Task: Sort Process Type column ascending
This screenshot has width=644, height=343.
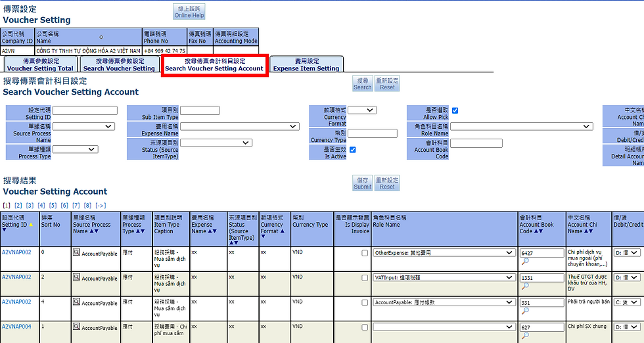Action: [138, 231]
